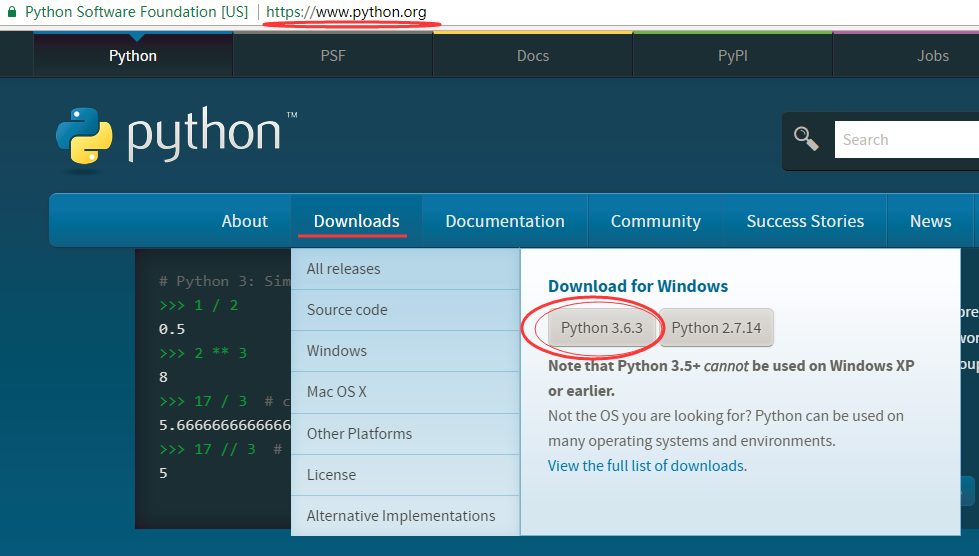
Task: Switch to the PSF tab
Action: (x=333, y=56)
